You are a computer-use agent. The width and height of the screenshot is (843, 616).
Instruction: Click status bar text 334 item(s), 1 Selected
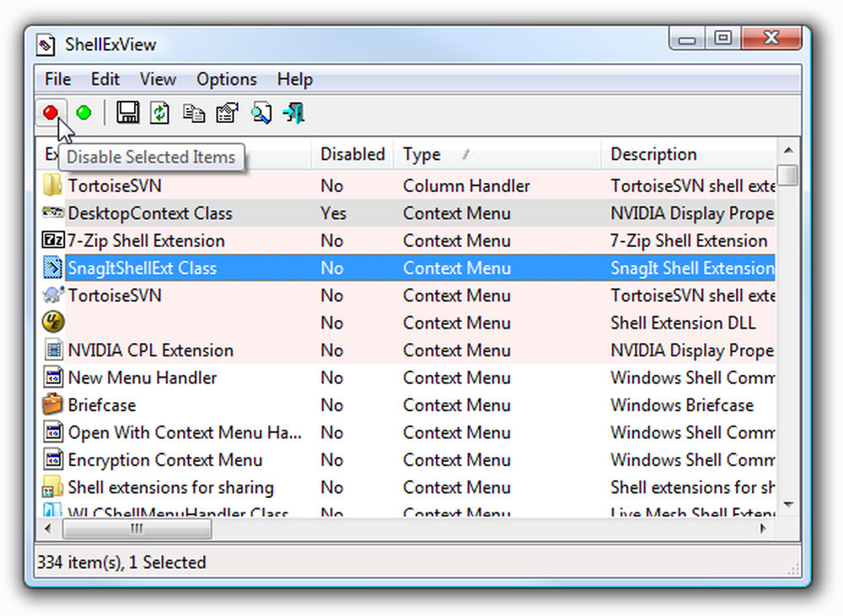121,562
